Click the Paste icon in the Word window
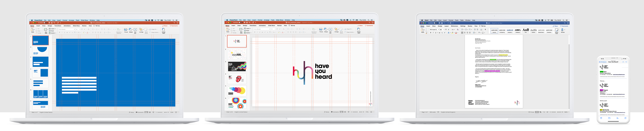This screenshot has height=131, width=644. [423, 30]
